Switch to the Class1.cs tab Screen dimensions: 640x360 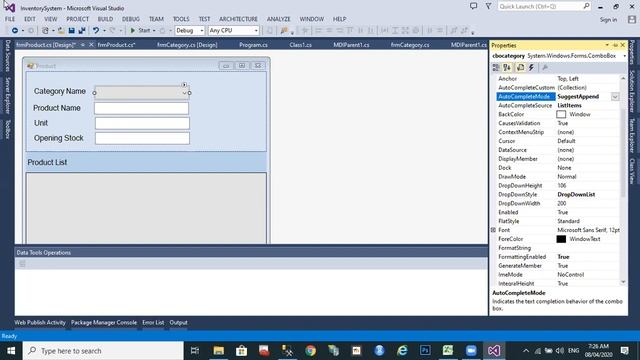click(300, 45)
